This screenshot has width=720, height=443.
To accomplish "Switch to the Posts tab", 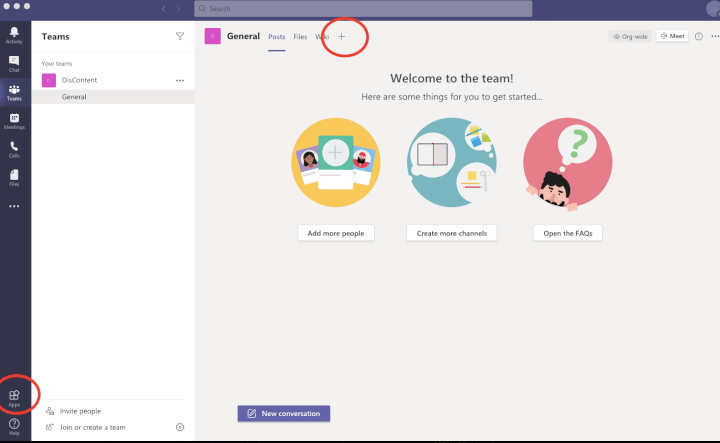I will click(276, 37).
